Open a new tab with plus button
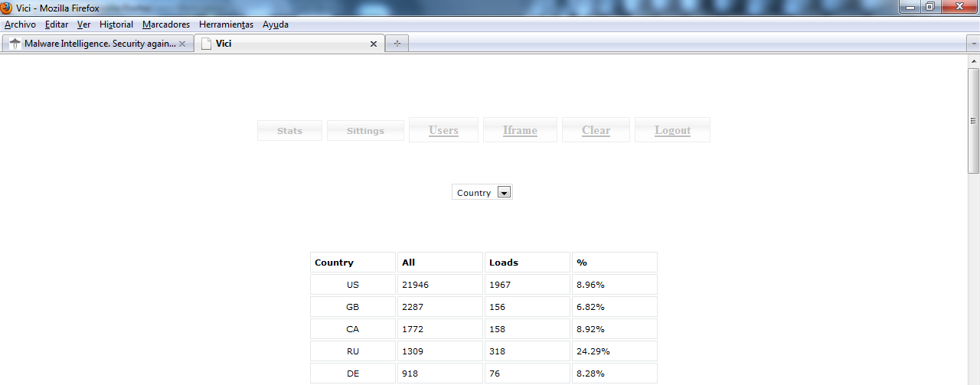This screenshot has width=980, height=385. (x=397, y=44)
